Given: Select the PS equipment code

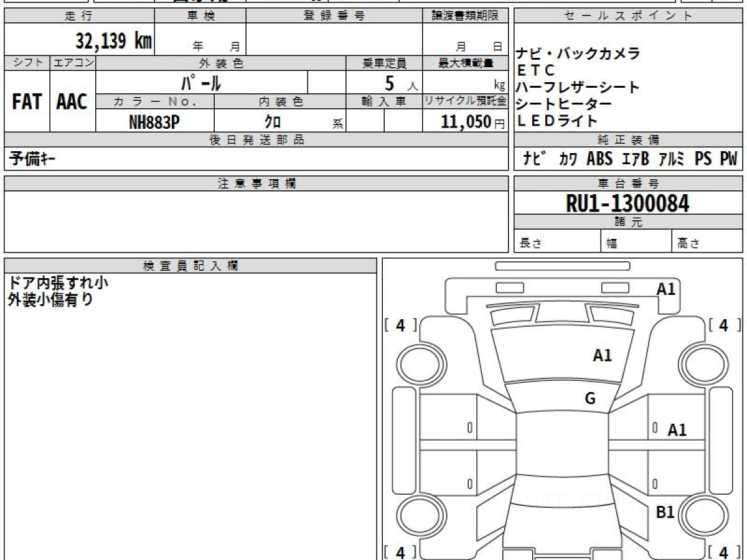Looking at the screenshot, I should [x=703, y=159].
